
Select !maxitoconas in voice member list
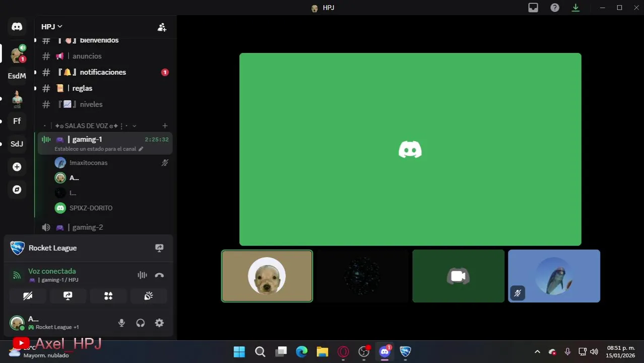tap(111, 163)
